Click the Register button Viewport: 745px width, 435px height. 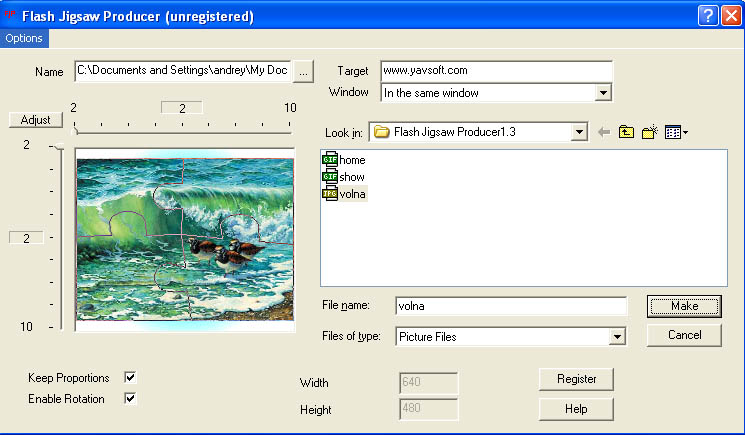pos(576,379)
